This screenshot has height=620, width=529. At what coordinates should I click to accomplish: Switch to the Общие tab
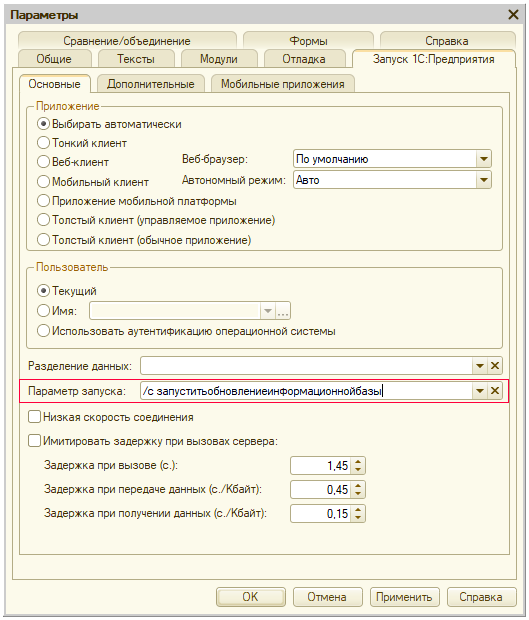tap(54, 59)
